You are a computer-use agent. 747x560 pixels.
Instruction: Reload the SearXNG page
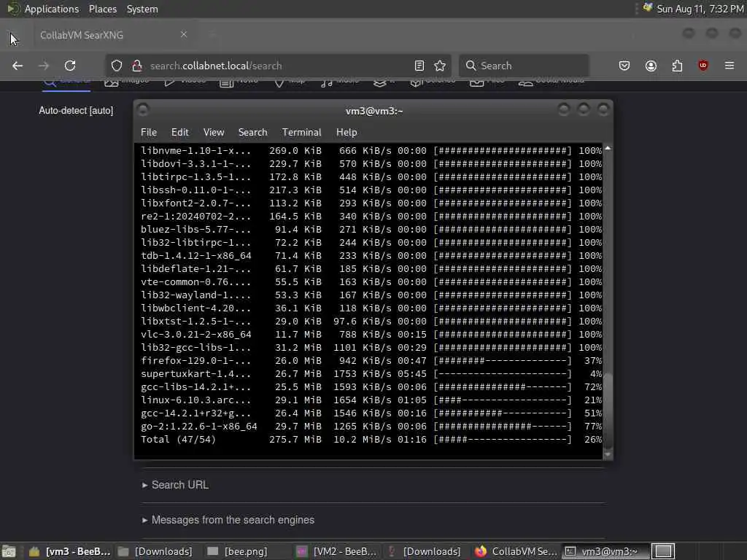coord(70,66)
